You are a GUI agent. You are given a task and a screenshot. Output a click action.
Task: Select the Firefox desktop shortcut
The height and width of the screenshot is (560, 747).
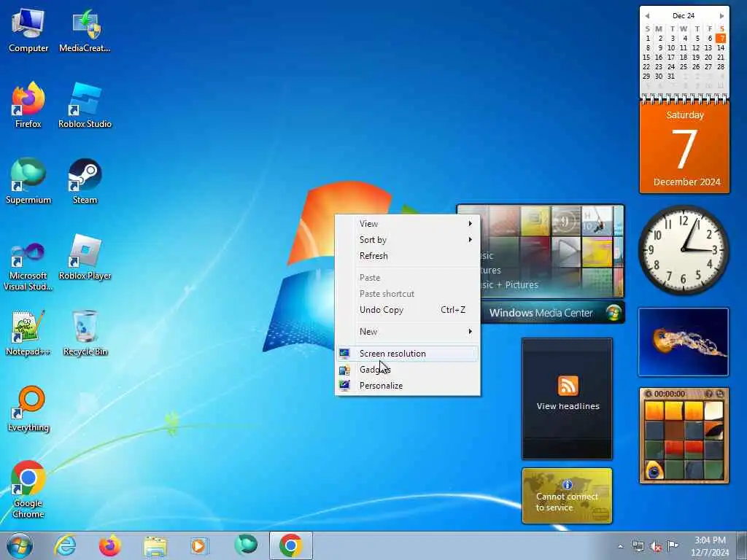pyautogui.click(x=28, y=106)
